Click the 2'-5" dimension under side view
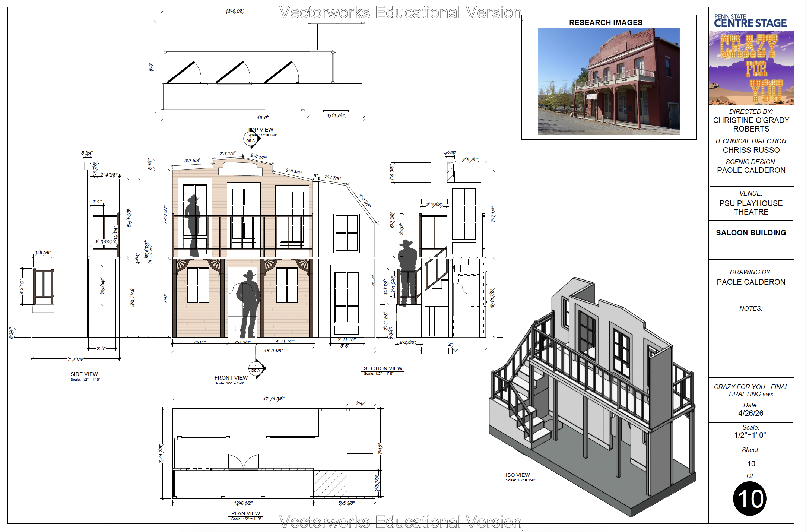The image size is (806, 532). click(x=101, y=349)
